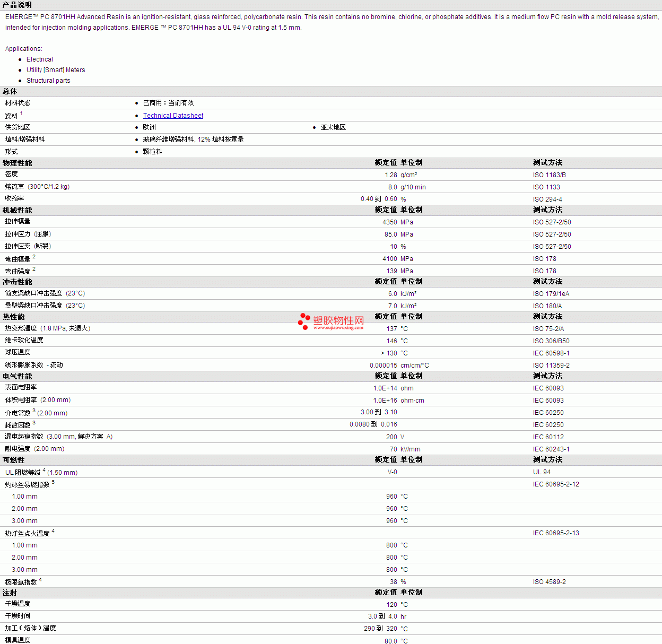Click the 电气性能 section header
Image resolution: width=662 pixels, height=644 pixels.
17,376
